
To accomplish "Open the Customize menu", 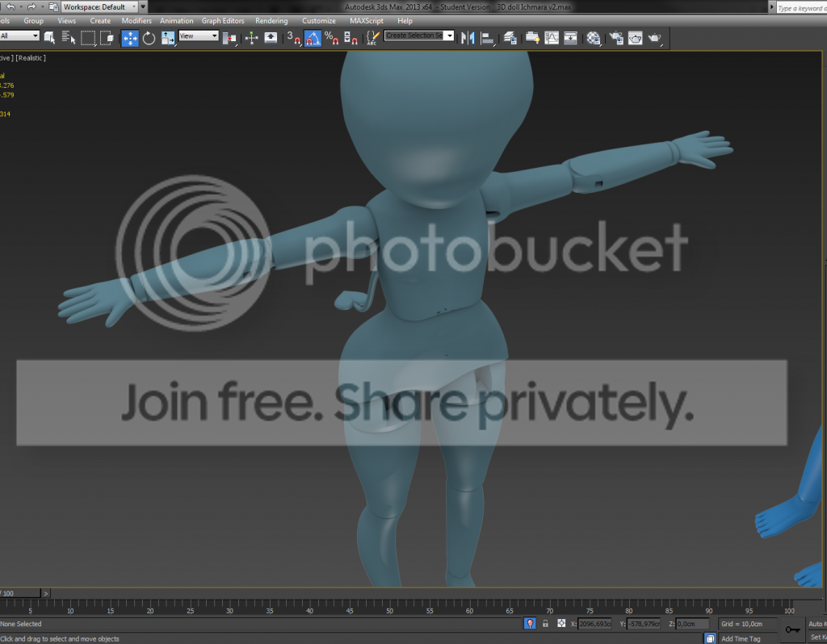I will point(318,20).
